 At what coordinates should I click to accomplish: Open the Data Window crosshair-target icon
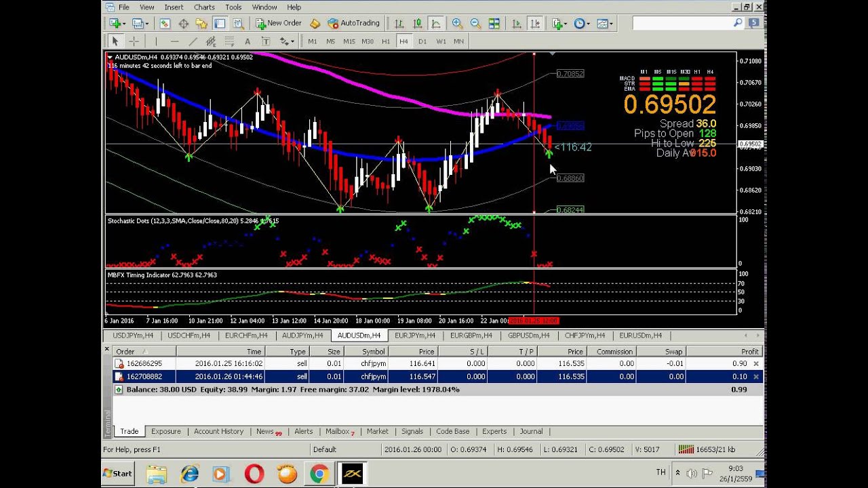click(x=184, y=23)
